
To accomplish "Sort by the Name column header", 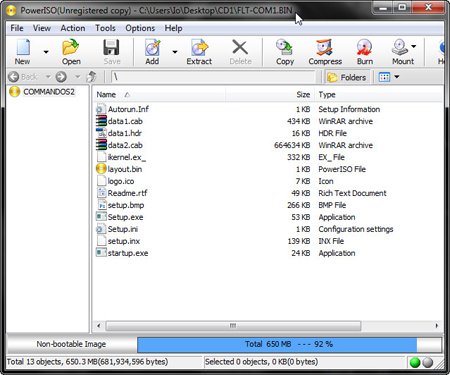I will (159, 95).
